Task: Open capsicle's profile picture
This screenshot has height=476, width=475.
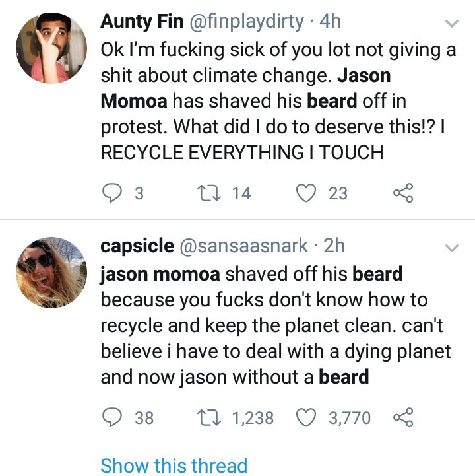Action: [x=51, y=272]
